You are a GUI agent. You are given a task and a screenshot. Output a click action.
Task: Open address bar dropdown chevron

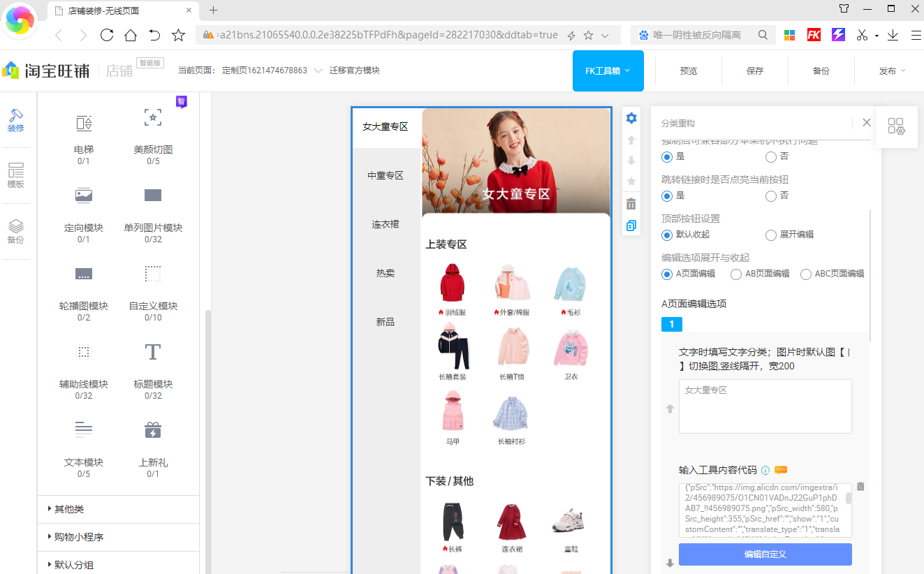pos(606,35)
